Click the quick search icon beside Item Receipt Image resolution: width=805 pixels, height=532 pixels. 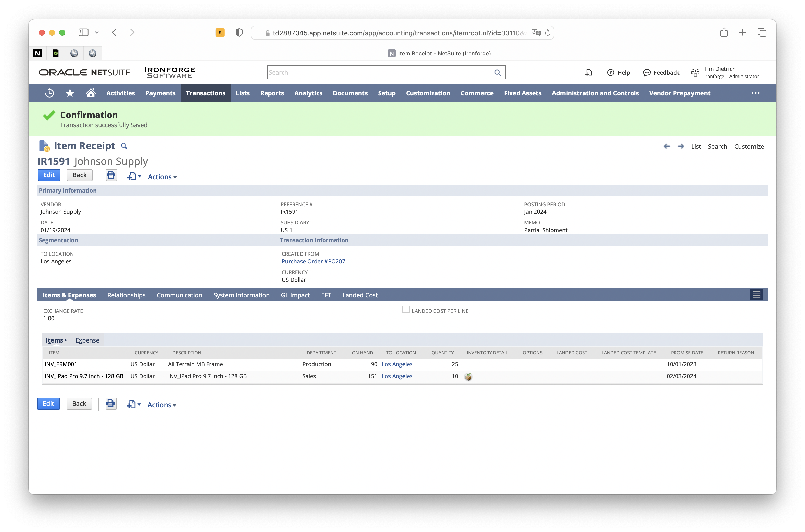[x=124, y=146]
